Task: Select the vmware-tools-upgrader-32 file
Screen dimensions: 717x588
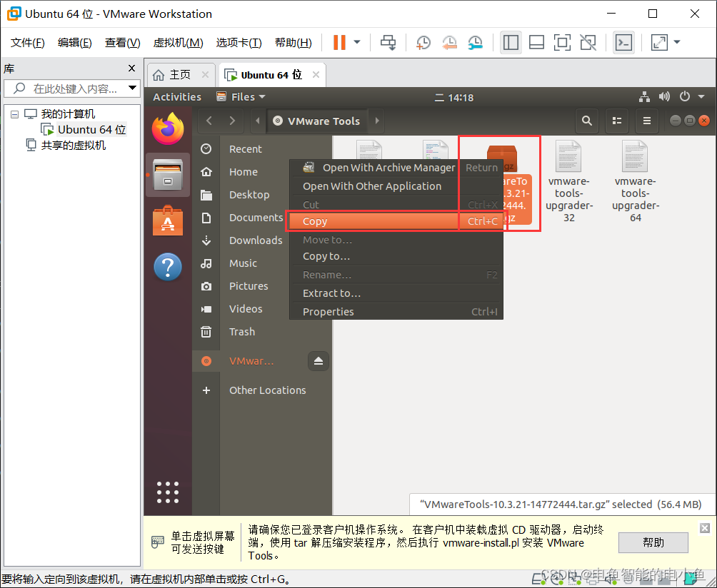Action: [x=569, y=182]
